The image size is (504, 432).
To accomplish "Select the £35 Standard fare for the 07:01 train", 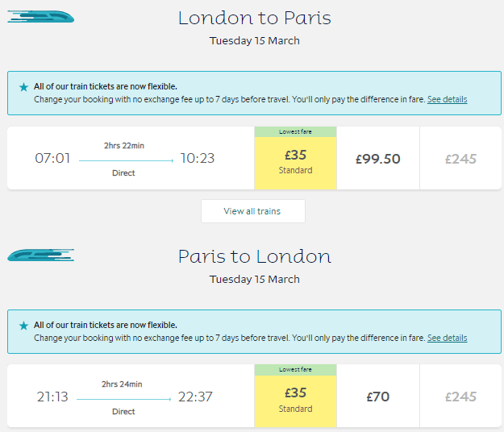I will 295,162.
